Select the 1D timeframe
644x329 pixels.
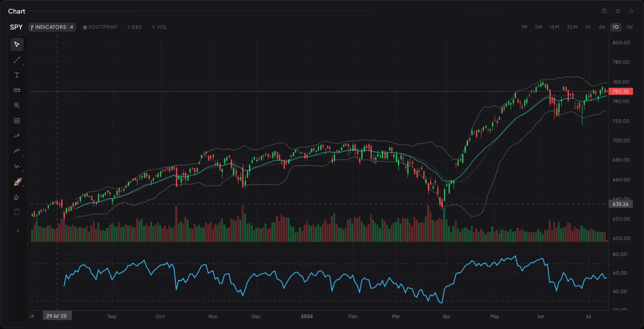[x=616, y=27]
